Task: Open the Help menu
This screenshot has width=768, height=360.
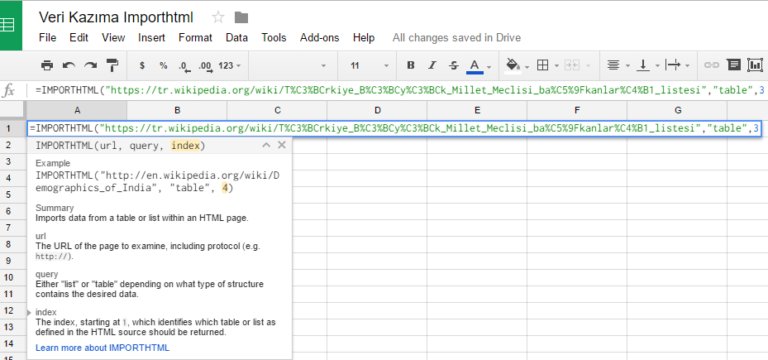Action: 364,38
